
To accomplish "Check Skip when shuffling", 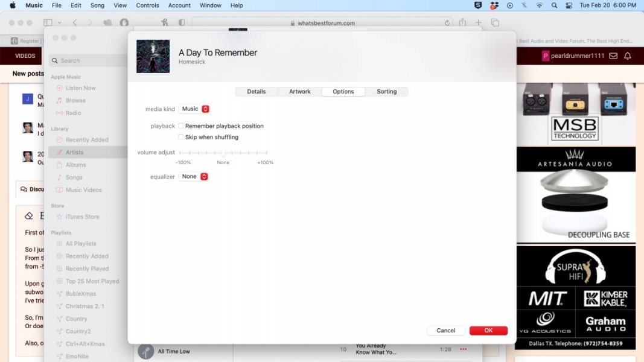I will 180,137.
